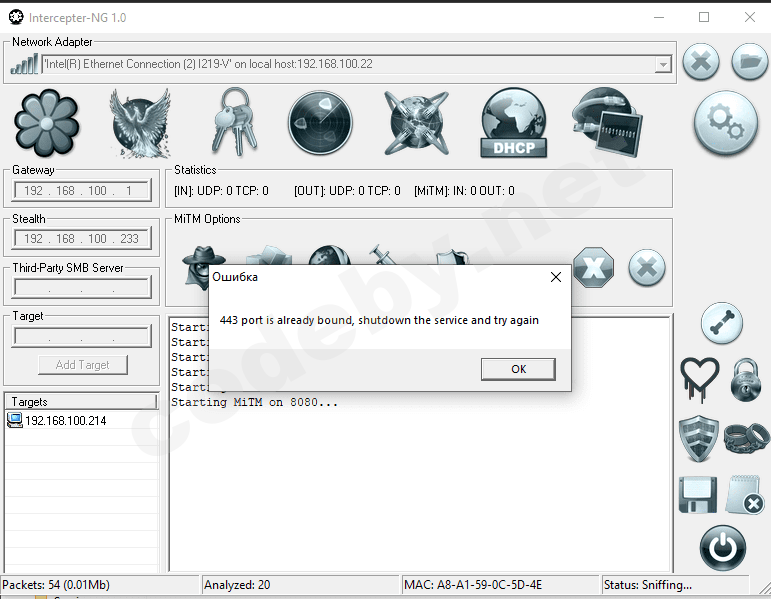This screenshot has width=771, height=599.
Task: Click the bone-shaped round icon
Action: pos(722,323)
